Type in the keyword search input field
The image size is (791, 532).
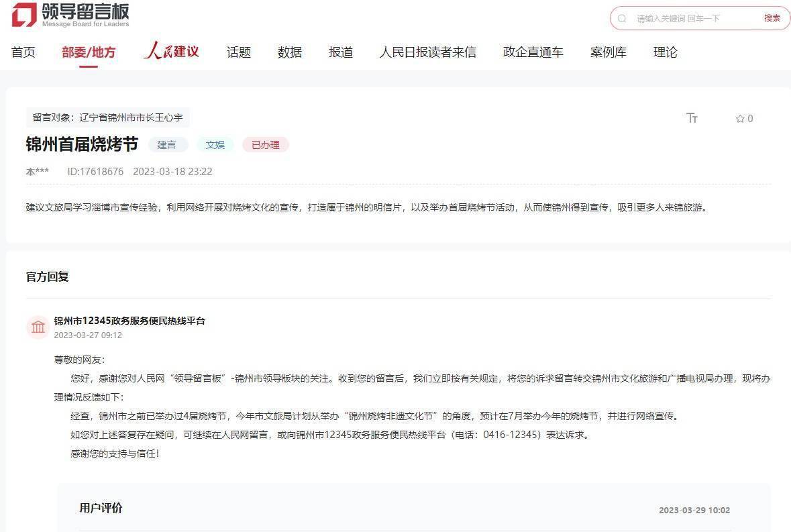[694, 19]
